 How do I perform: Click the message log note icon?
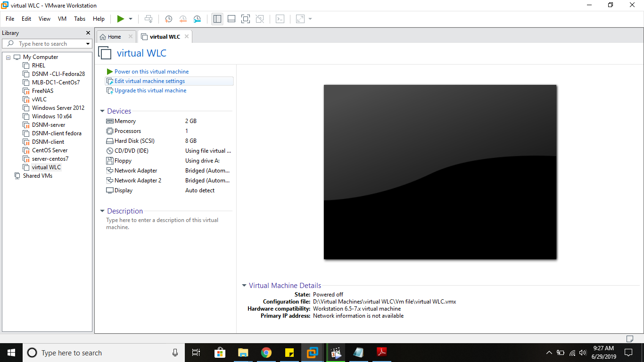tap(629, 338)
